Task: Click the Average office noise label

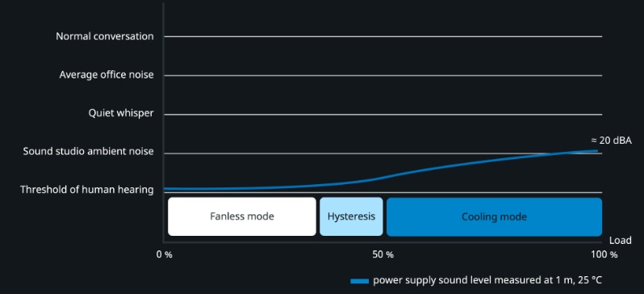Action: click(x=107, y=75)
